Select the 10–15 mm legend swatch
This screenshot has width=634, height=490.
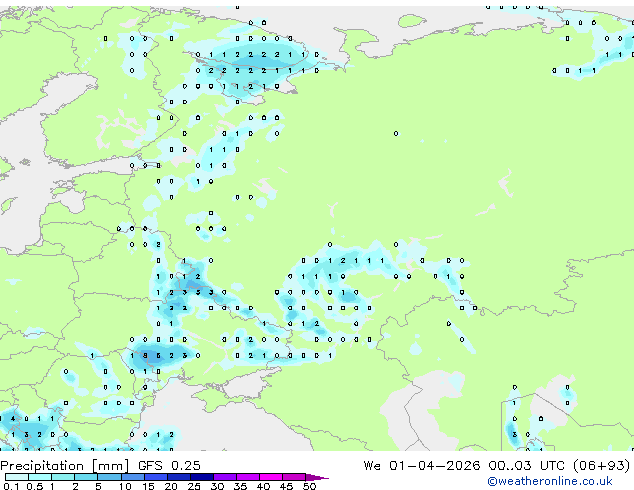tap(132, 477)
